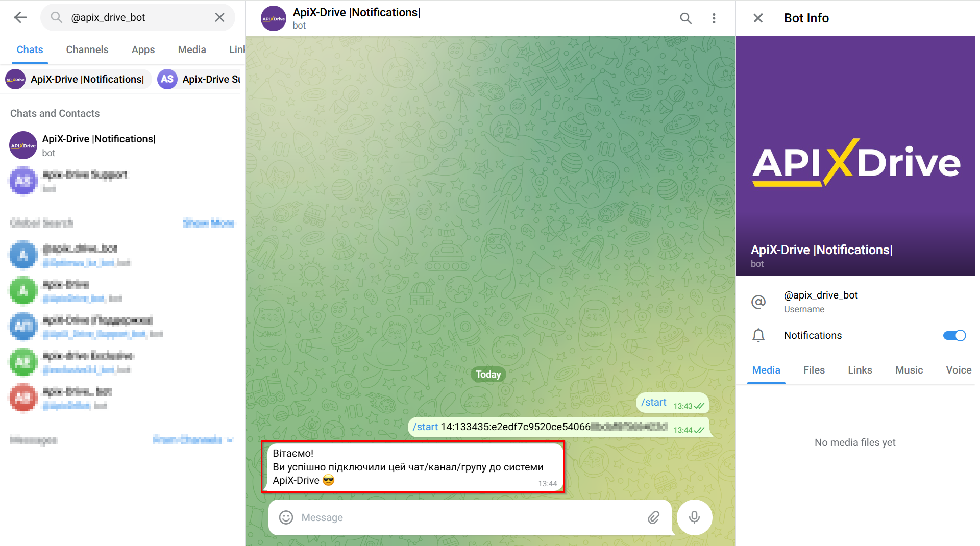Open the Links tab in Bot Info
The width and height of the screenshot is (980, 546).
tap(860, 370)
